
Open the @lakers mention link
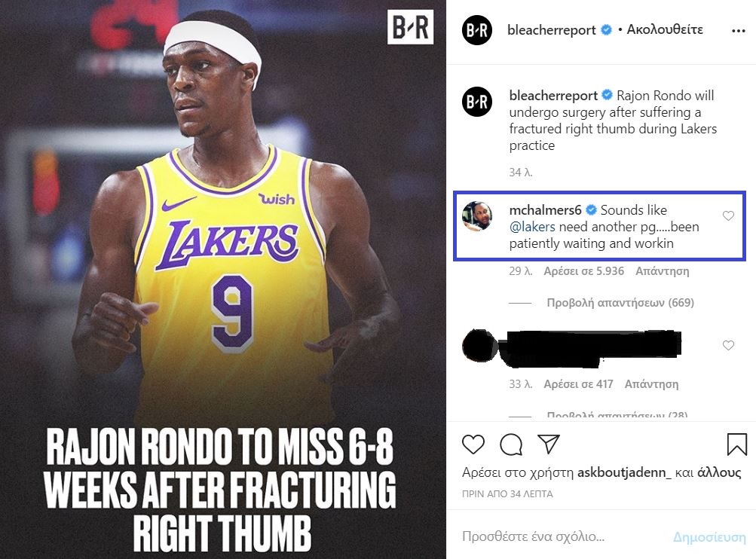(533, 227)
